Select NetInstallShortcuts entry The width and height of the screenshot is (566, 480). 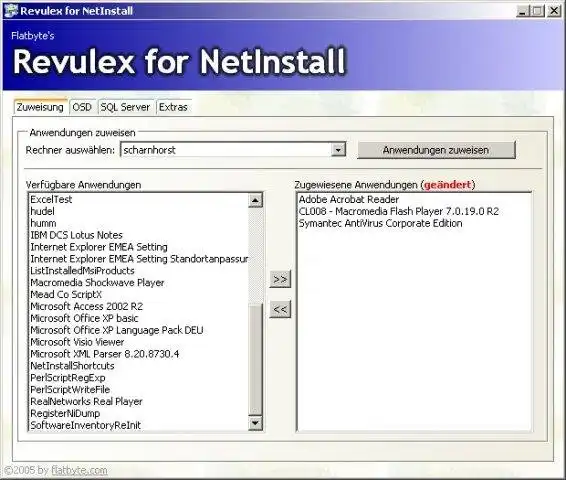[138, 366]
